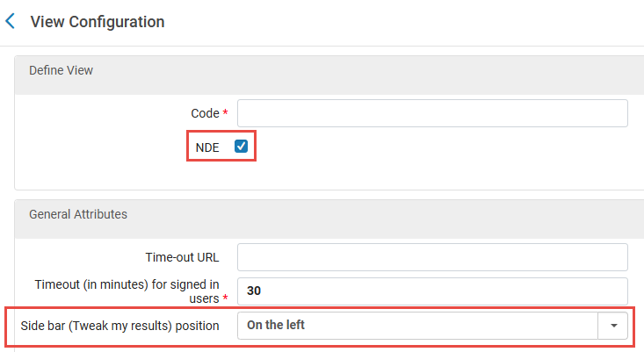Click the 'Timeout (in minutes)' label
The width and height of the screenshot is (644, 352).
127,284
